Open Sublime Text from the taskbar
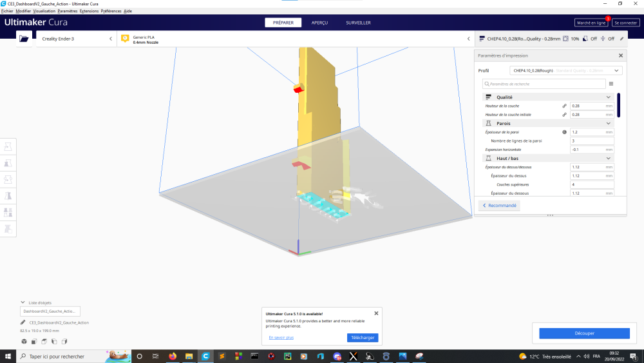 222,356
